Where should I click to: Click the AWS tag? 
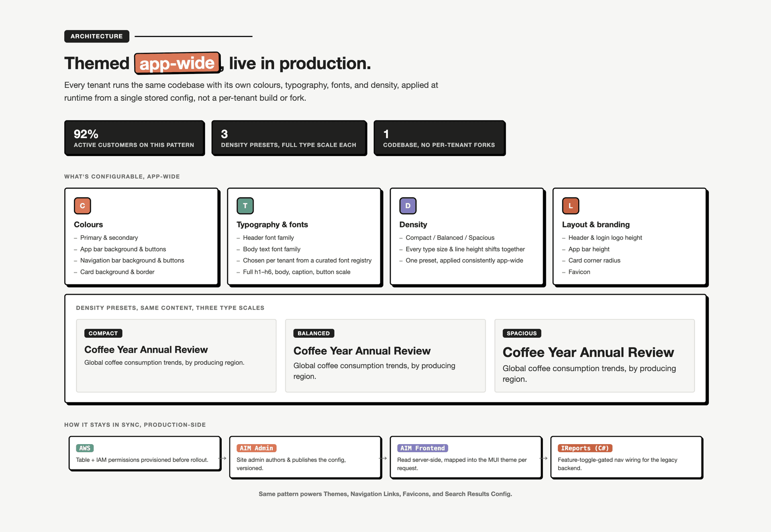coord(85,448)
